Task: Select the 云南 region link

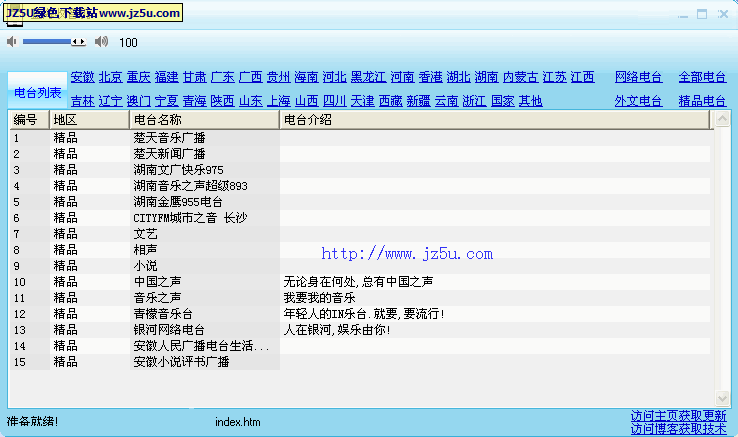Action: (x=447, y=101)
